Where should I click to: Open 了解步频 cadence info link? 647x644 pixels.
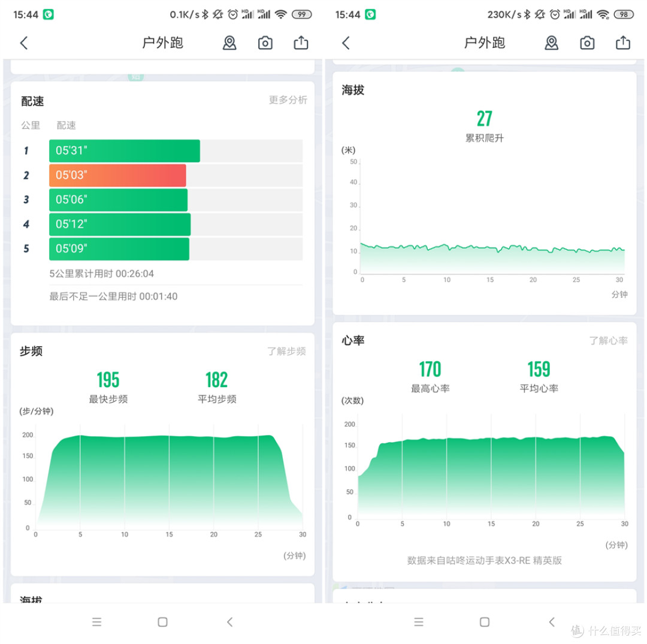[x=286, y=351]
